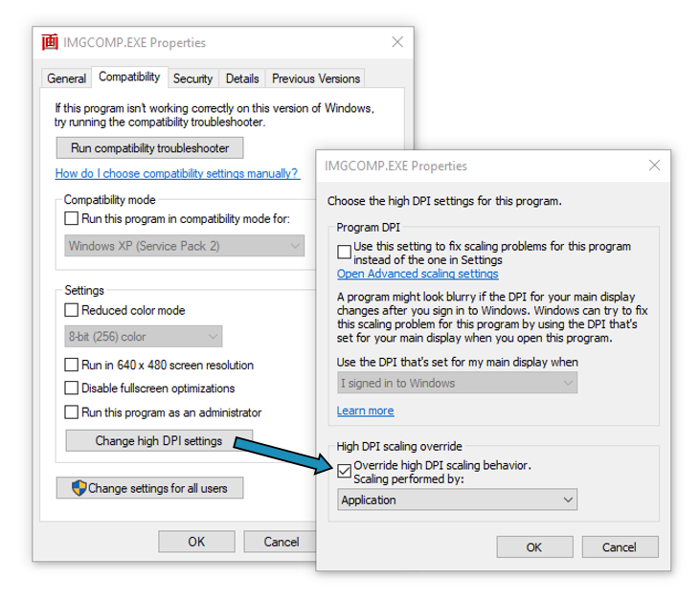Screen dimensions: 700x600
Task: Open the 8-bit (256) color dropdown
Action: tap(144, 337)
